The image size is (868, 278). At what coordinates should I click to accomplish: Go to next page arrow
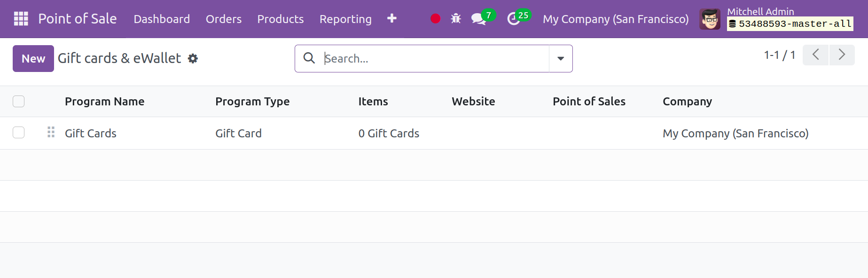(x=842, y=55)
